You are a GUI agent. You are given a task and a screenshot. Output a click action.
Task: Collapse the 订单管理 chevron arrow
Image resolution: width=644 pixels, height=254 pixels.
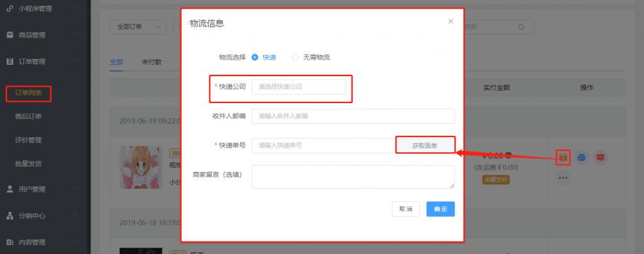[74, 61]
